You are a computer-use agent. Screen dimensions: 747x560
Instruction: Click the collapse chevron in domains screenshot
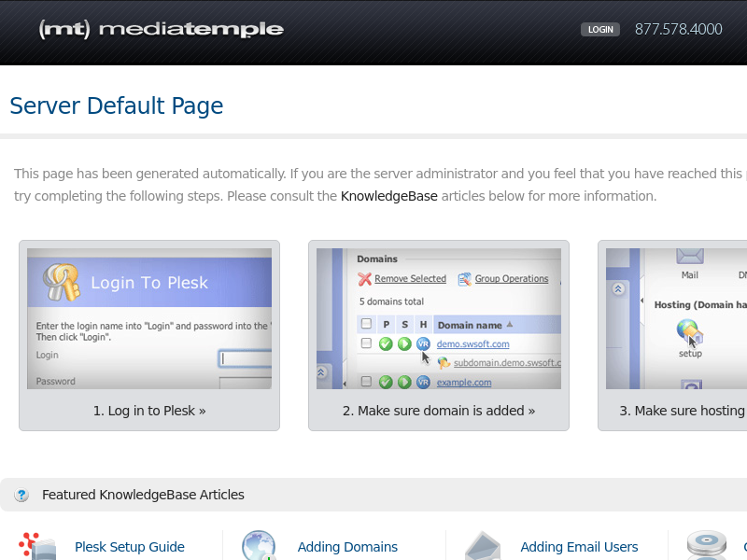click(321, 372)
